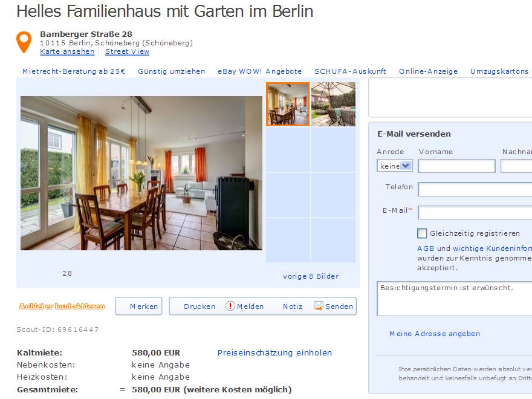The image size is (532, 399).
Task: Click the Senden envelope icon
Action: (318, 306)
